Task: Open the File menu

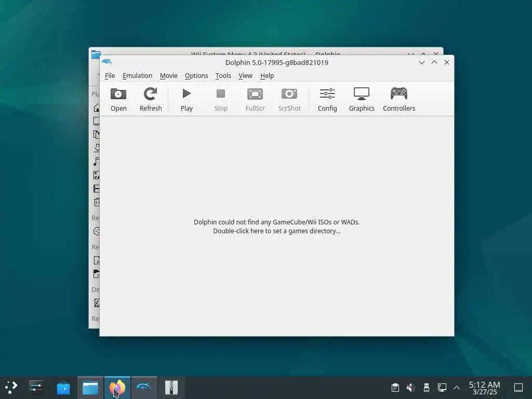Action: point(110,76)
